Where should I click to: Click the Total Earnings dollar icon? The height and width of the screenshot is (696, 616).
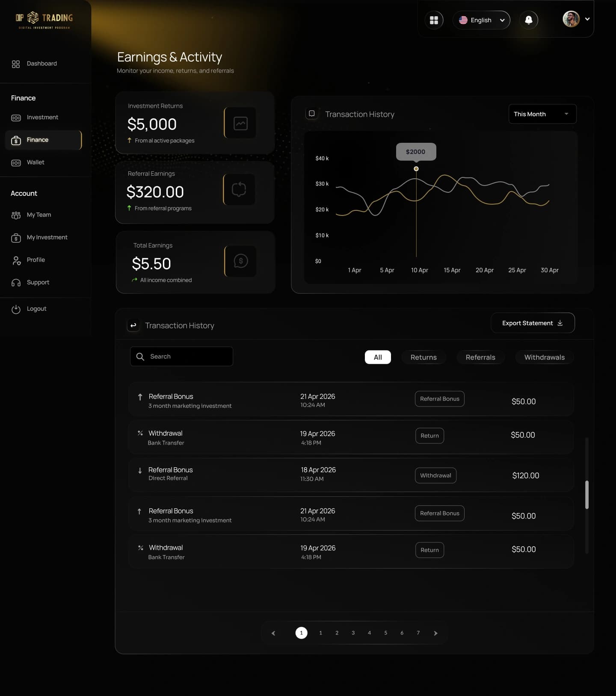click(241, 261)
